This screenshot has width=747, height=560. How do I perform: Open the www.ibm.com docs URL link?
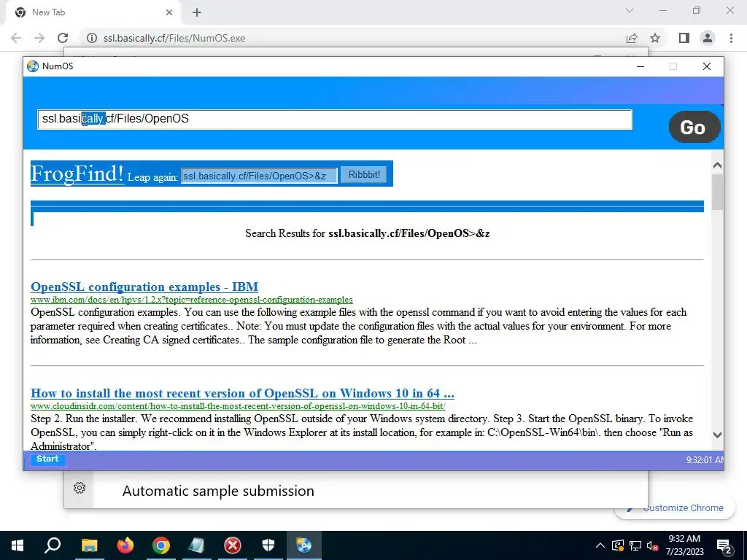(x=192, y=300)
